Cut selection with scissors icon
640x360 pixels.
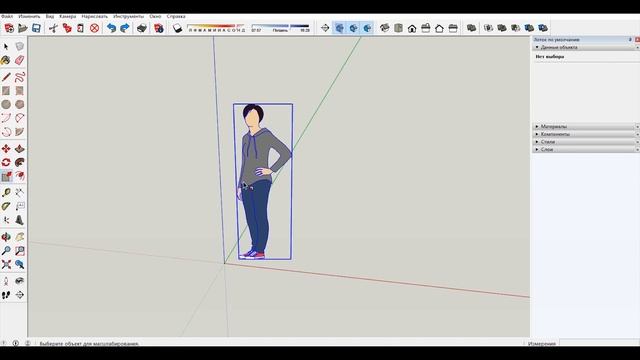(53, 28)
